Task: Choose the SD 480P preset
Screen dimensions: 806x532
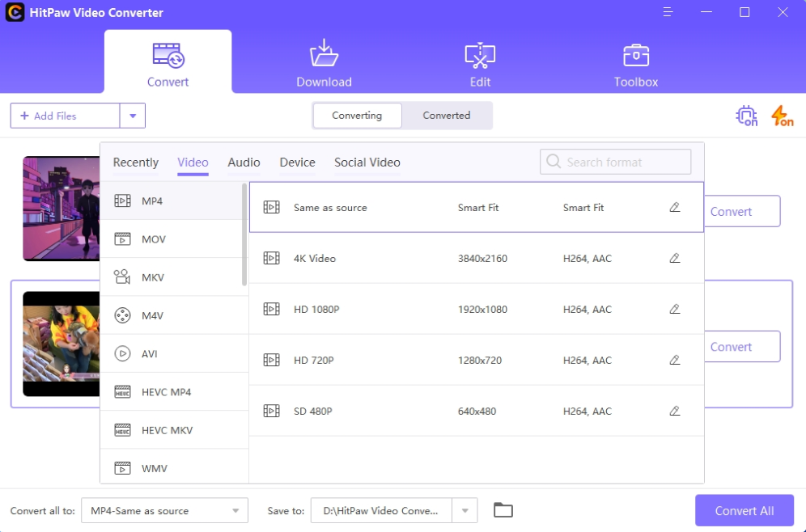Action: click(x=477, y=410)
